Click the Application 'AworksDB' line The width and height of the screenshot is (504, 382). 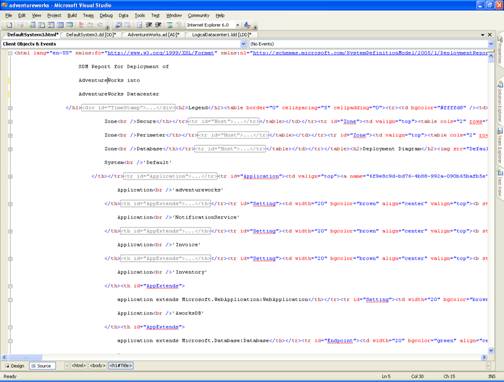(x=160, y=313)
